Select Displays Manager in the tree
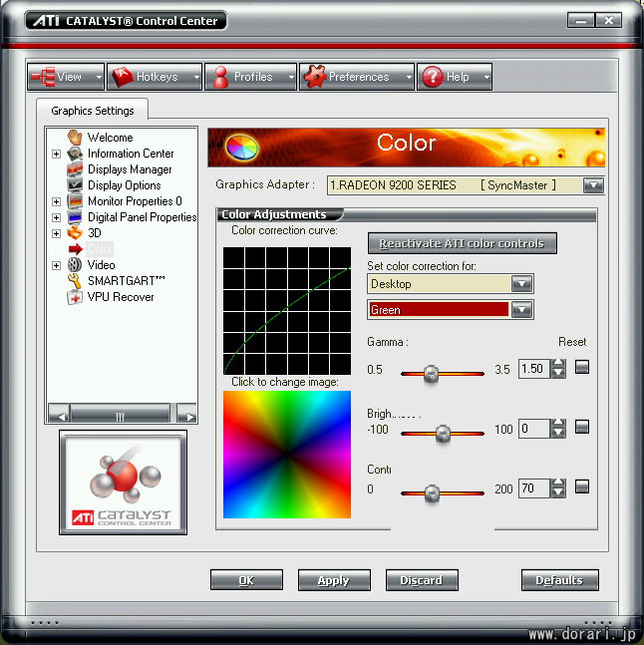The width and height of the screenshot is (644, 645). [x=130, y=169]
